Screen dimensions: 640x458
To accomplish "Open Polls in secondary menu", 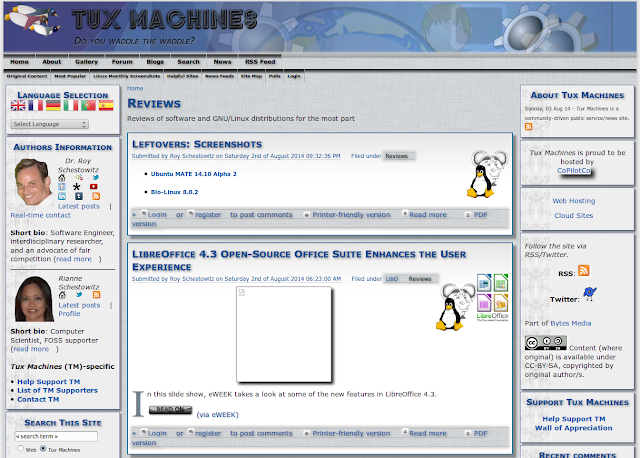I will (275, 76).
